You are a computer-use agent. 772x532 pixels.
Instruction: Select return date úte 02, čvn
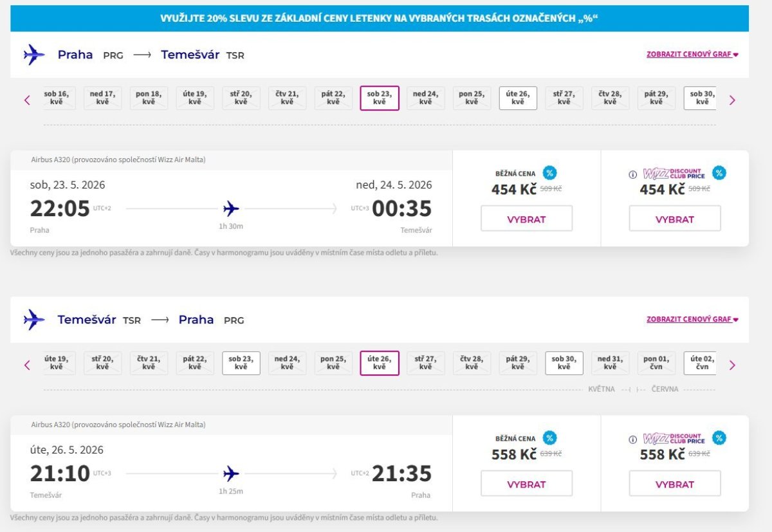click(701, 363)
